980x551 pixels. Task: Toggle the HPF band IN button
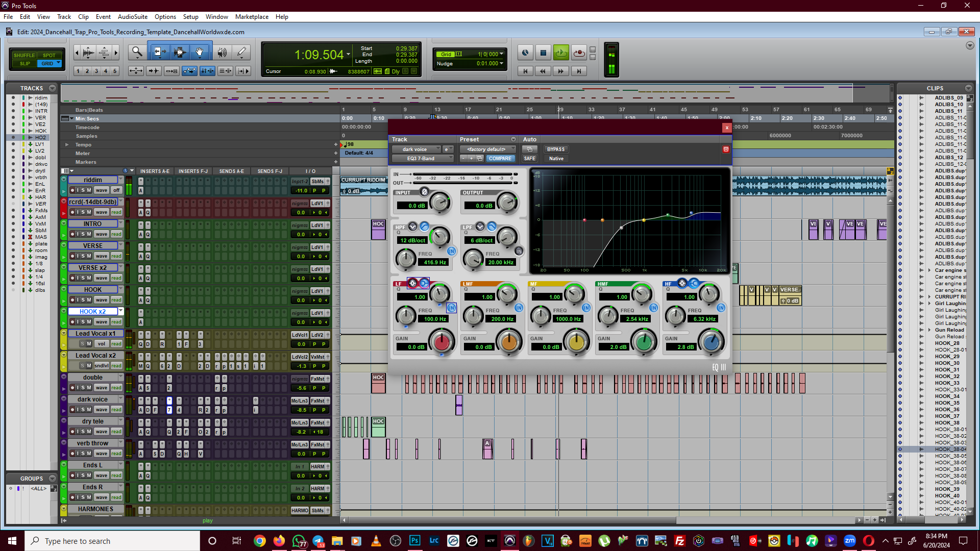[x=451, y=251]
